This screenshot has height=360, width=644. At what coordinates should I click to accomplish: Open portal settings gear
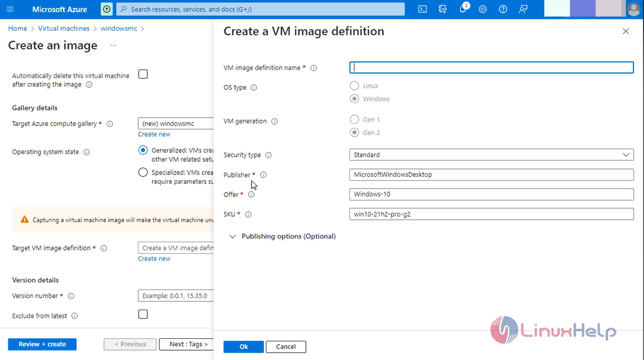pyautogui.click(x=483, y=9)
